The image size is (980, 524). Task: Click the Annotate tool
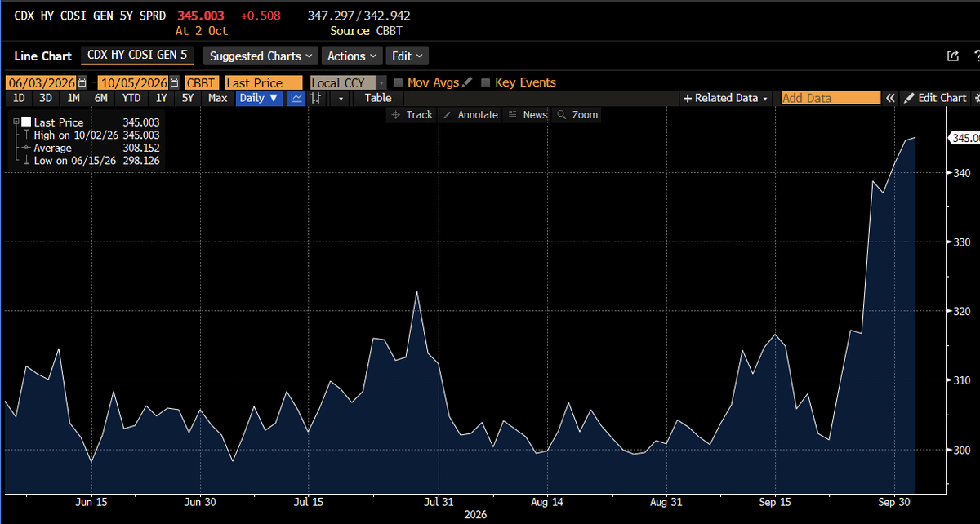pyautogui.click(x=470, y=115)
